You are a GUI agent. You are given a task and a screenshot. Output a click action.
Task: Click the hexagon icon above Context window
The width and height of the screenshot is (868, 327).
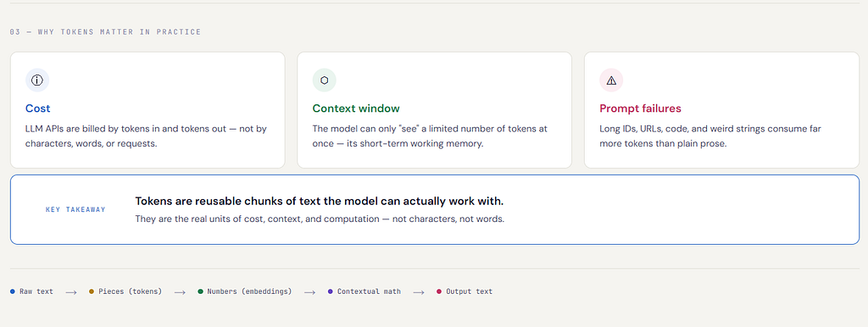click(x=324, y=80)
